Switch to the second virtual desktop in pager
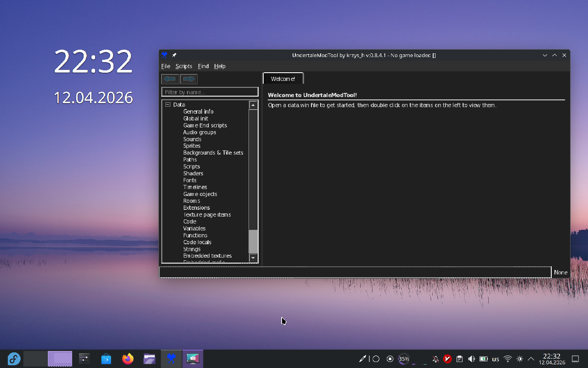 tap(60, 359)
